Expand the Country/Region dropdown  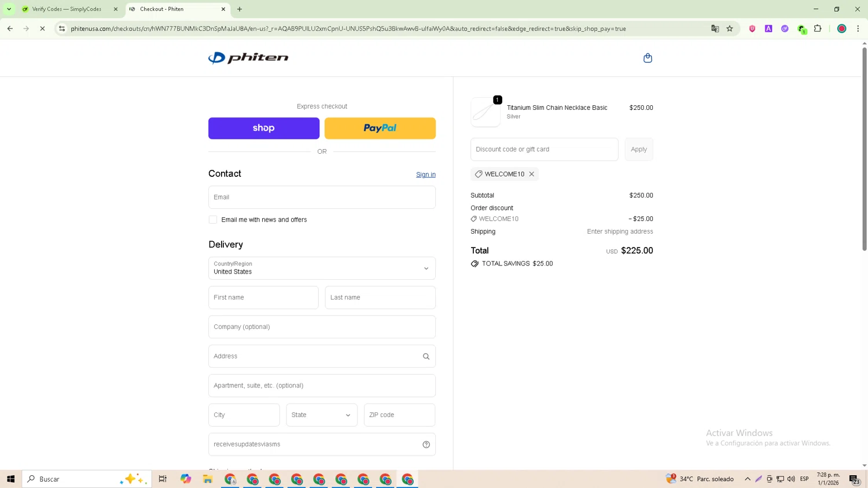[x=322, y=268]
